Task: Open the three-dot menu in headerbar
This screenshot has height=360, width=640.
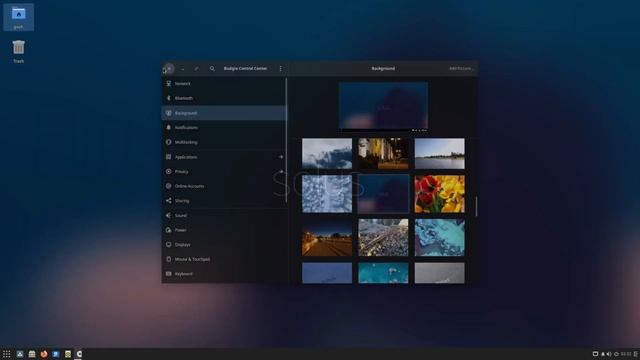Action: [280, 69]
